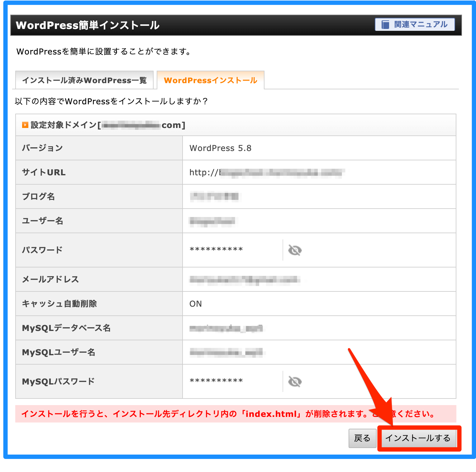The image size is (476, 472).
Task: Click the index.html deletion warning message
Action: pyautogui.click(x=227, y=414)
